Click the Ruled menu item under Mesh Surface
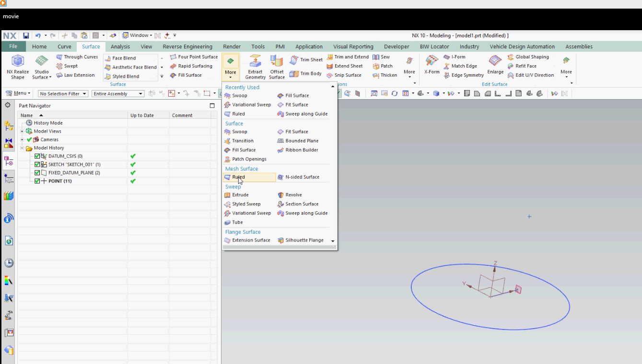Viewport: 642px width, 364px height. coord(238,177)
